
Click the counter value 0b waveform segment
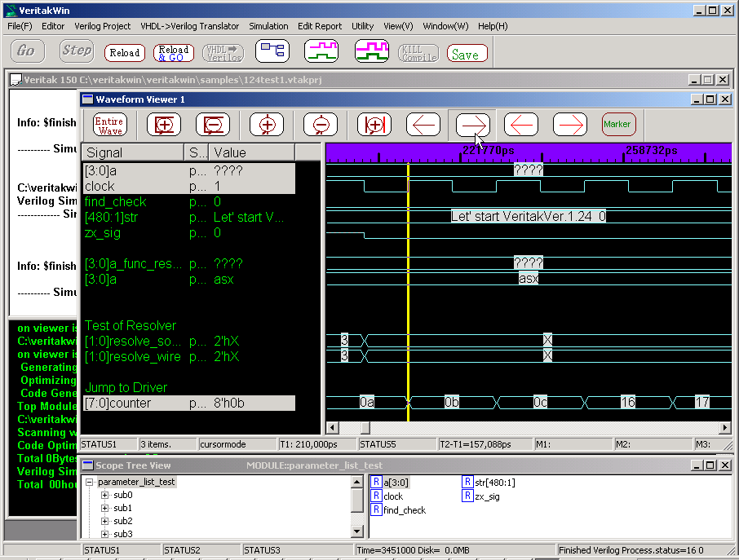point(451,402)
